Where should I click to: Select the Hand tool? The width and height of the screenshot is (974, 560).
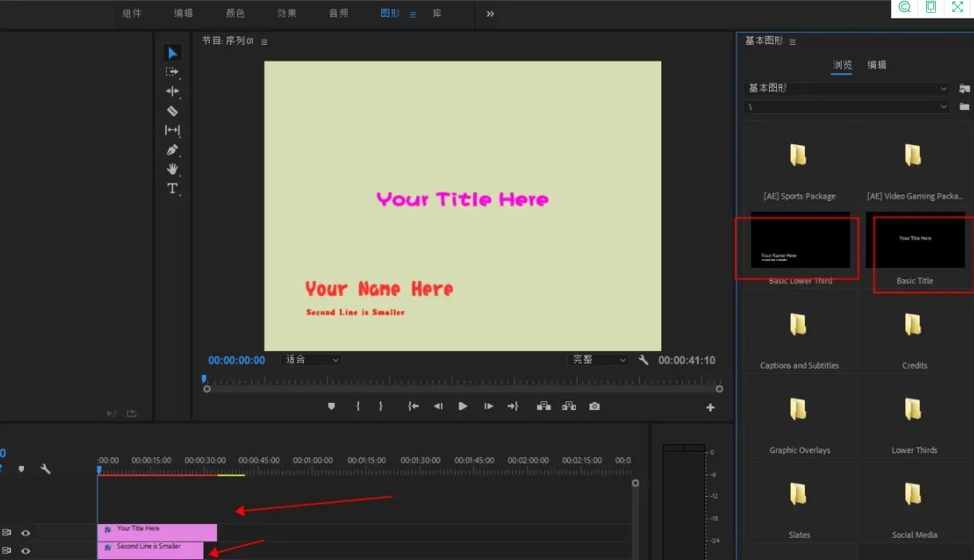(x=172, y=169)
